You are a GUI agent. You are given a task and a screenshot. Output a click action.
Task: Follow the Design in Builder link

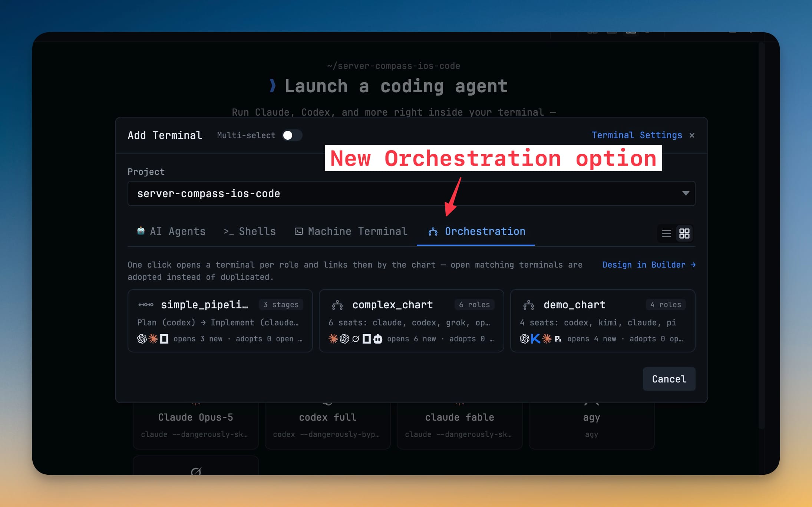point(649,265)
